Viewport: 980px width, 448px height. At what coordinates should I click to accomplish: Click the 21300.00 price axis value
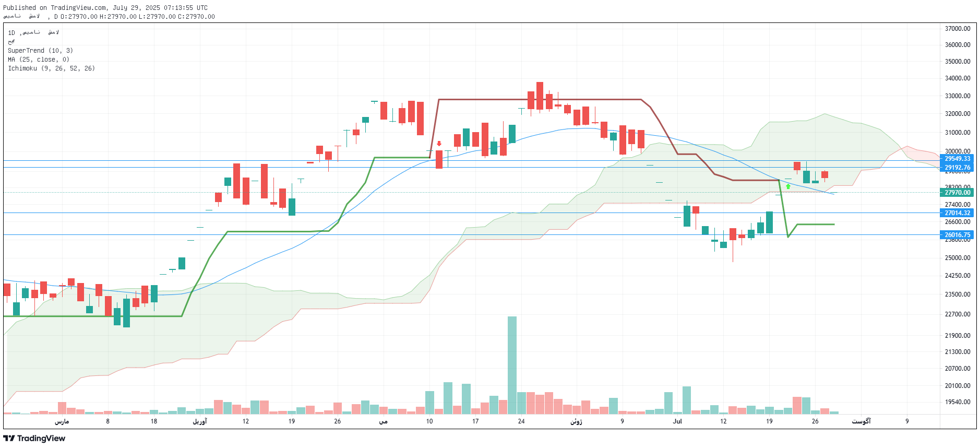click(x=958, y=352)
